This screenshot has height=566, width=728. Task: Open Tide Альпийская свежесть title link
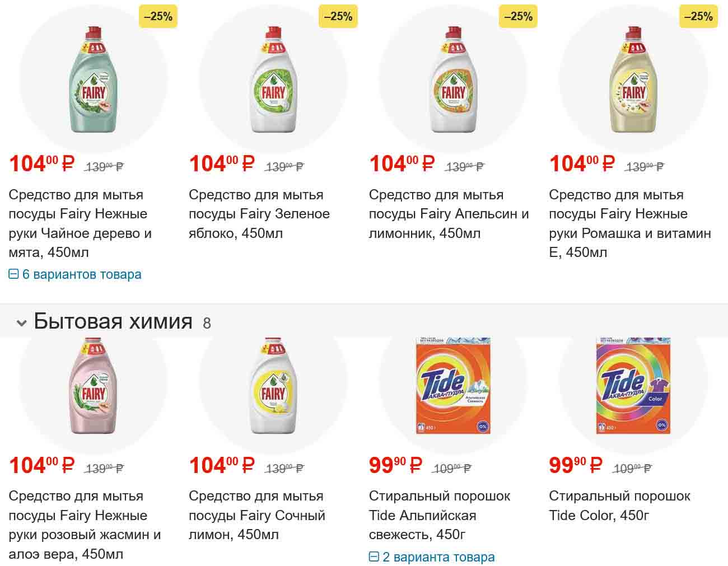click(x=439, y=515)
